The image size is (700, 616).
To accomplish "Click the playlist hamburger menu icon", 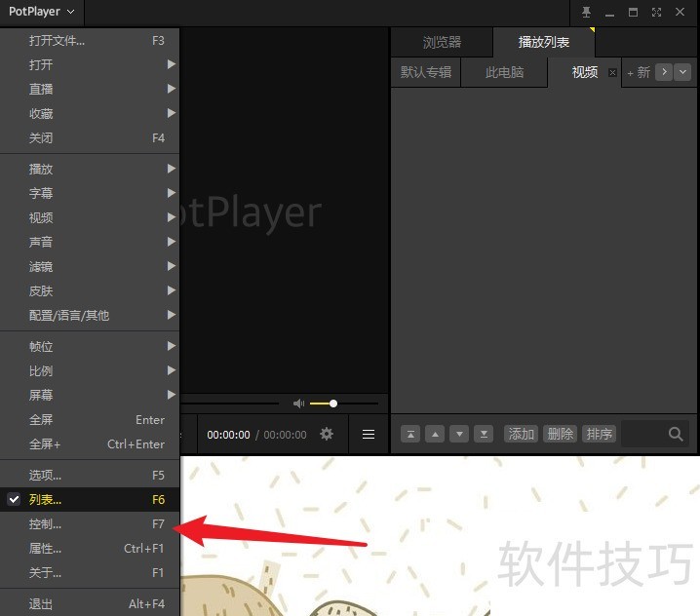I will coord(369,435).
